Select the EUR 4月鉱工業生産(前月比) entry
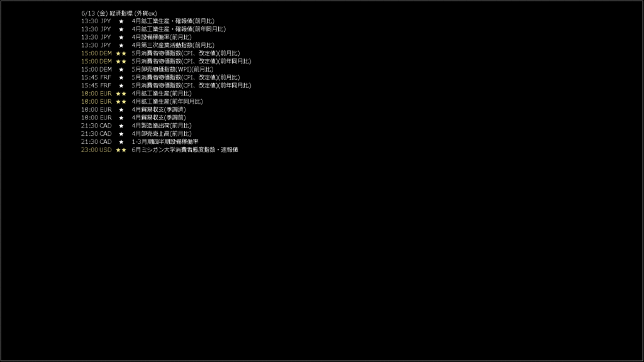Image resolution: width=644 pixels, height=362 pixels. point(162,94)
